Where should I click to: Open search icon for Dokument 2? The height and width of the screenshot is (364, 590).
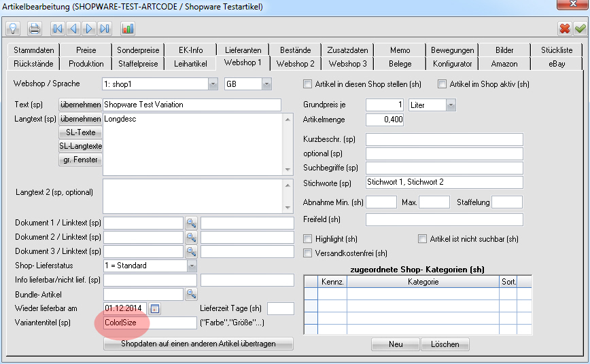click(192, 237)
